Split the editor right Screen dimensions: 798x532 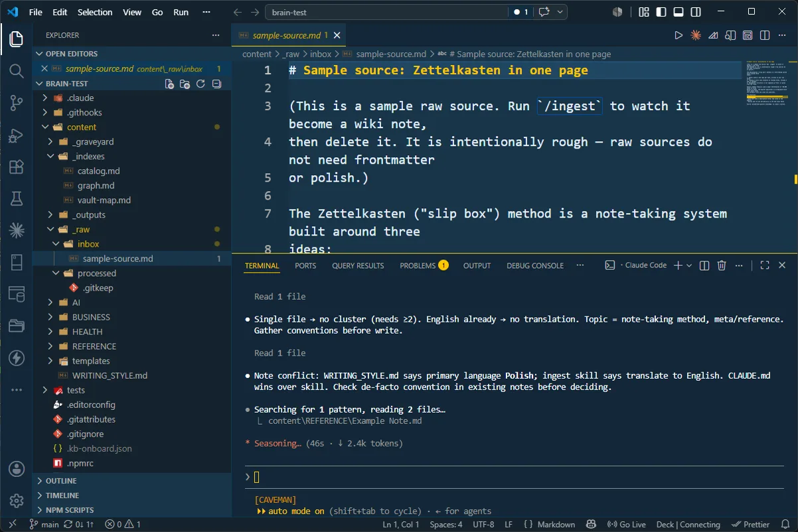click(x=765, y=35)
